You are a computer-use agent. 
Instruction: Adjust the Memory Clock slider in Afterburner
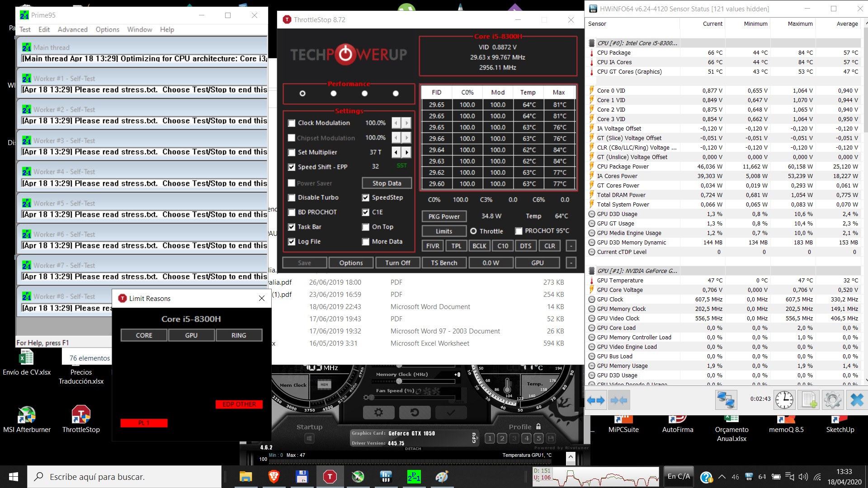(399, 382)
